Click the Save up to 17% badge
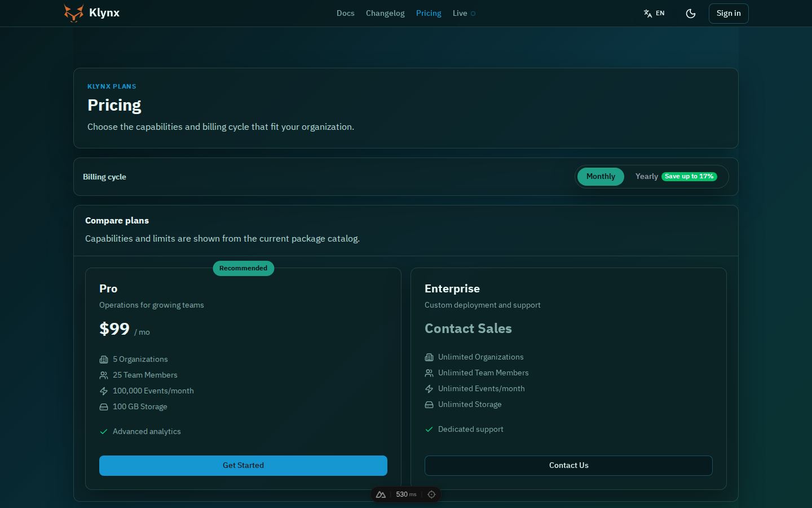 [x=689, y=177]
